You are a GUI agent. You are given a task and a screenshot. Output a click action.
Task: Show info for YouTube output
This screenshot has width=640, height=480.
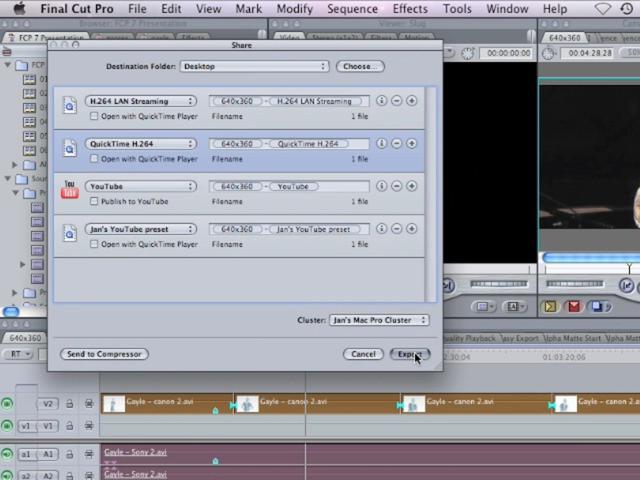pyautogui.click(x=381, y=186)
